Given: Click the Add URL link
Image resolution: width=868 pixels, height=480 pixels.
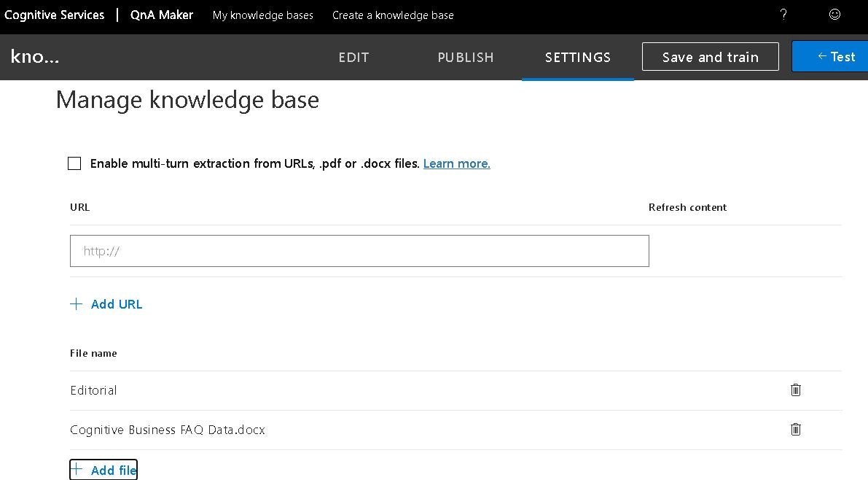Looking at the screenshot, I should (x=117, y=304).
